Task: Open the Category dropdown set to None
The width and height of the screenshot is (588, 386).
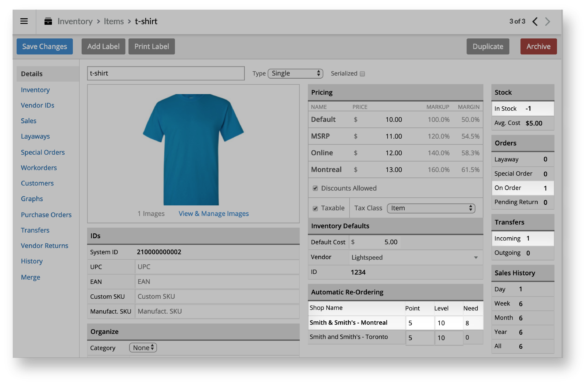Action: 143,348
